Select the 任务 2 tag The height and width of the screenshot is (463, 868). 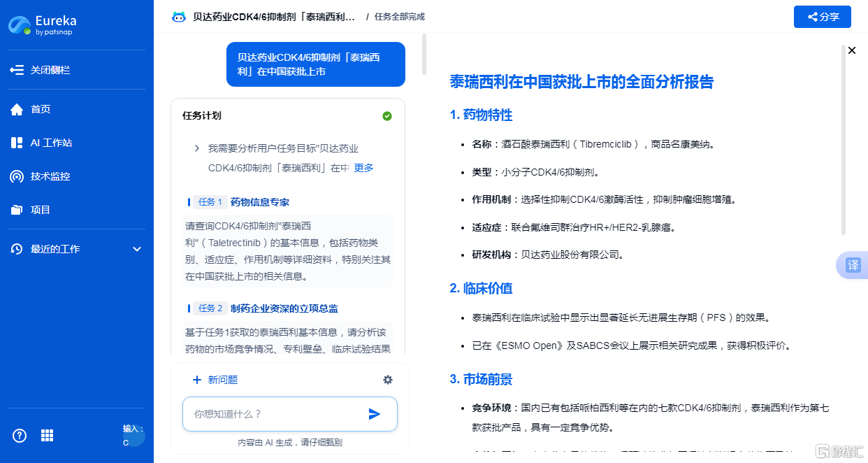point(210,308)
